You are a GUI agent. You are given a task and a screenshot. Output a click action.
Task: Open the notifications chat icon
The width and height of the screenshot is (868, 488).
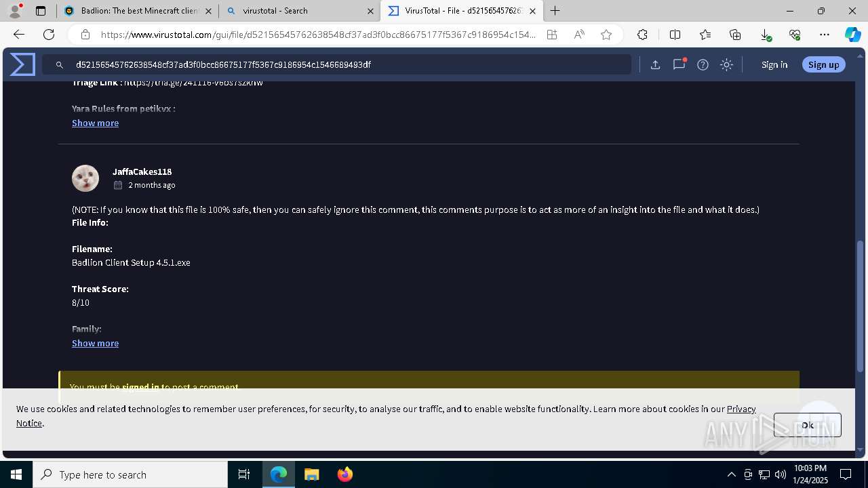click(679, 64)
